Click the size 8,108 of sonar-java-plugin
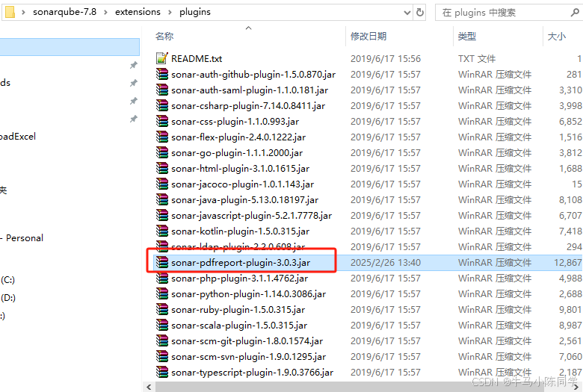Viewport: 583px width, 392px height. 570,199
